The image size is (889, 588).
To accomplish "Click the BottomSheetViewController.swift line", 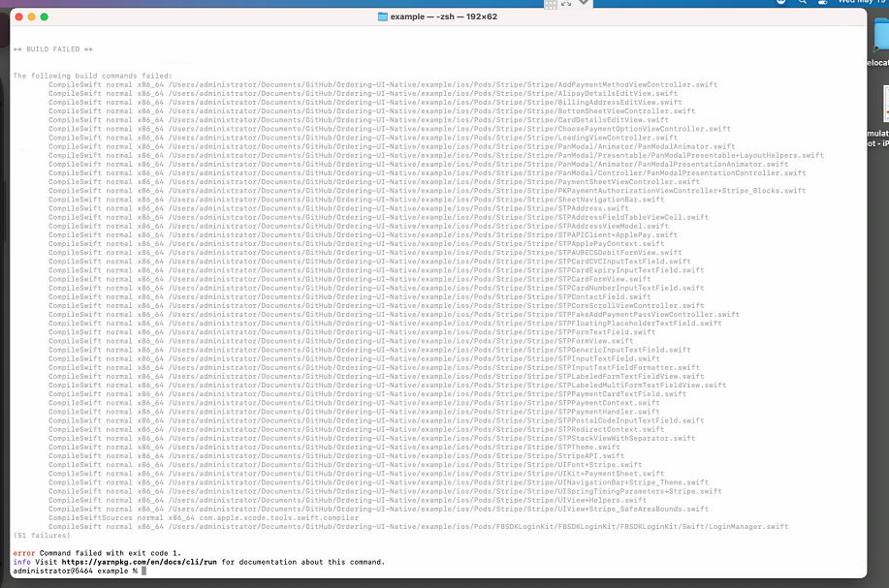I will [x=372, y=111].
